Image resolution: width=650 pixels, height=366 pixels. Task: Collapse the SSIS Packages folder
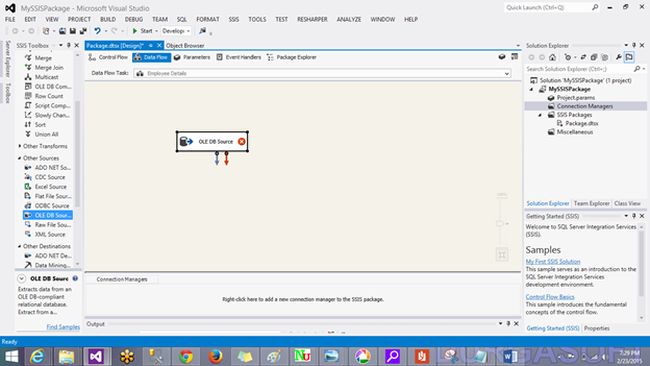(x=540, y=115)
